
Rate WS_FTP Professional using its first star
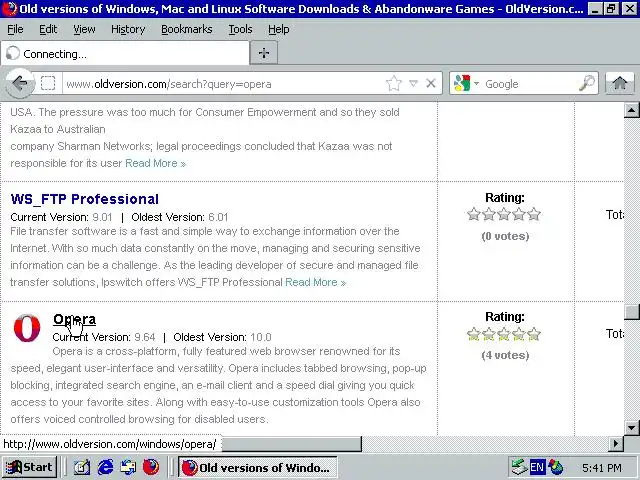click(473, 214)
